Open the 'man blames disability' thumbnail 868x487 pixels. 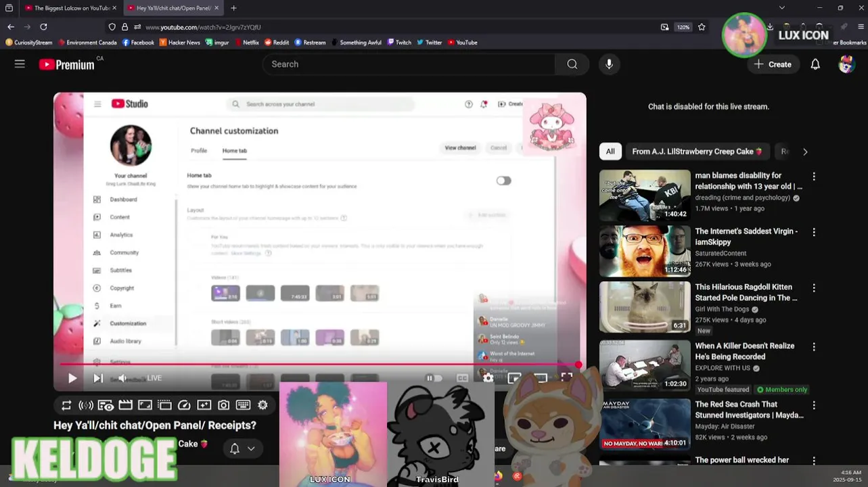[645, 195]
